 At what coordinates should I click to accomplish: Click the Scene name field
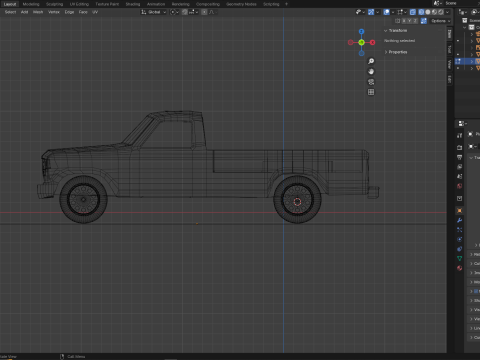462,3
